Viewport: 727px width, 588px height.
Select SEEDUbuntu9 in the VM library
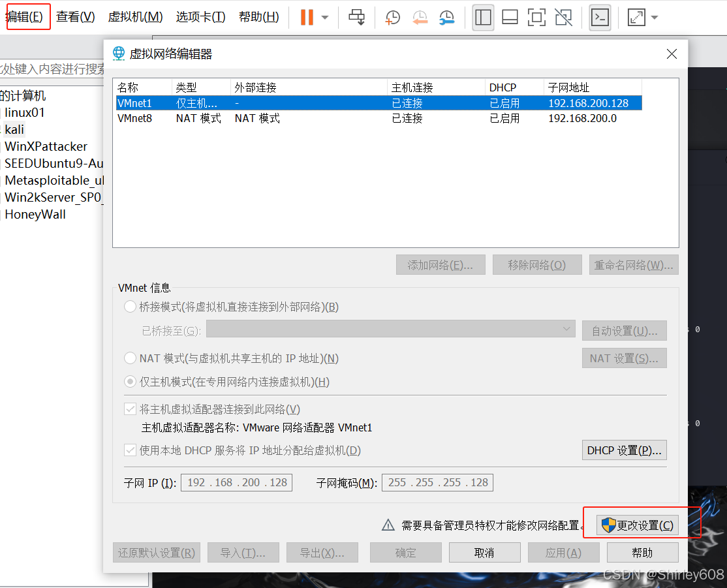[54, 163]
